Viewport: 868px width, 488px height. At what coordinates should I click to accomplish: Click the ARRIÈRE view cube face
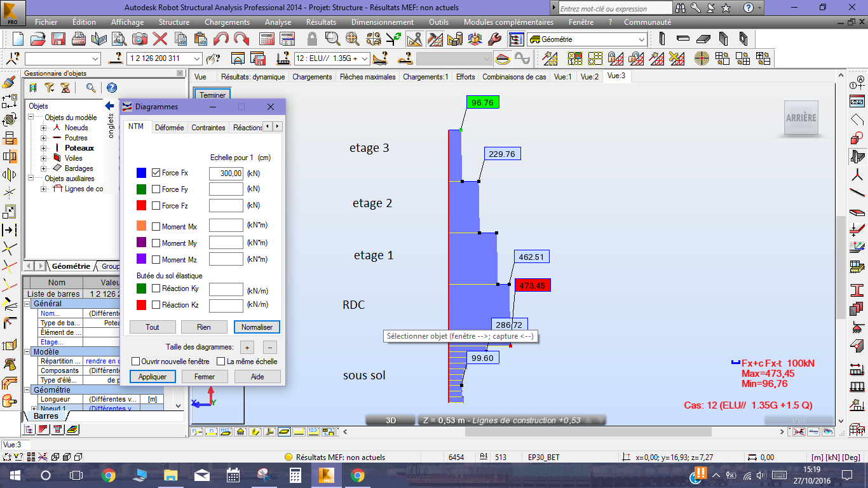coord(801,118)
